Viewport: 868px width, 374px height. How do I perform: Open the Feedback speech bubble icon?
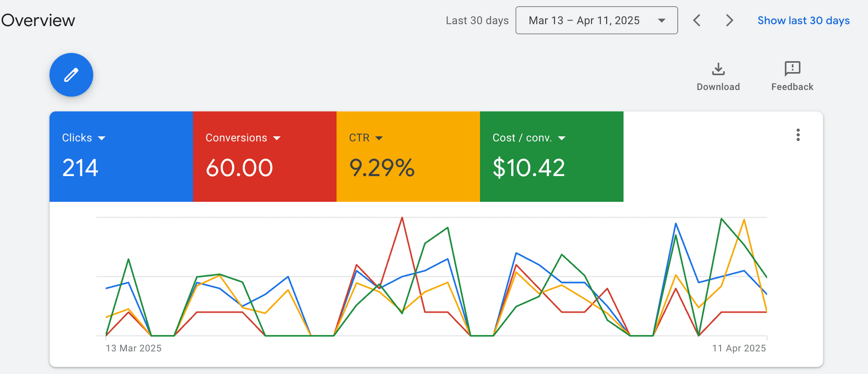(x=792, y=69)
